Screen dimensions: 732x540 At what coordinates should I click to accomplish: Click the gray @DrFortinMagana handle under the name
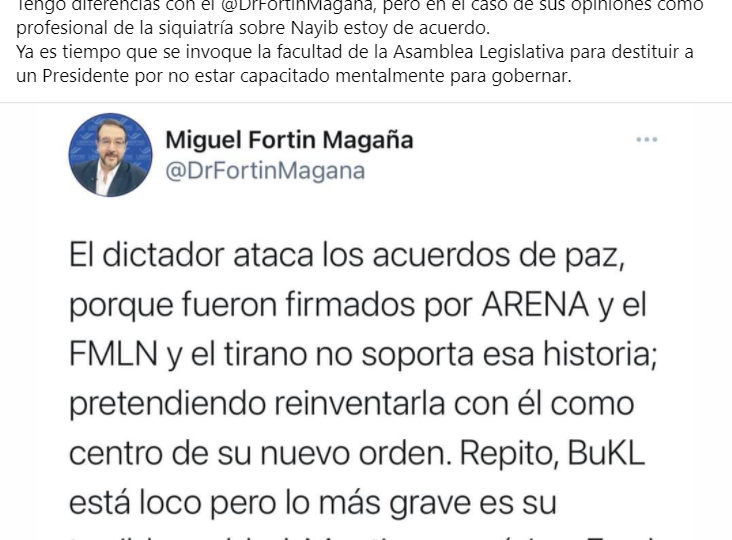265,171
